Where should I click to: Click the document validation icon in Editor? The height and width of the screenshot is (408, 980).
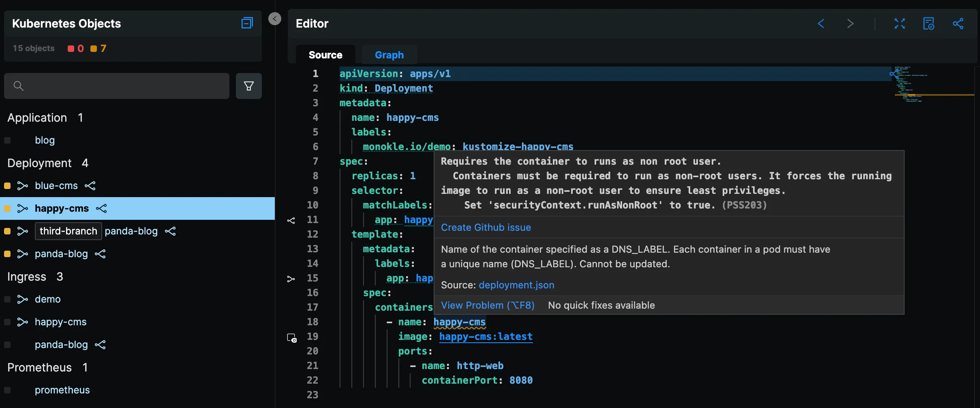(x=929, y=24)
